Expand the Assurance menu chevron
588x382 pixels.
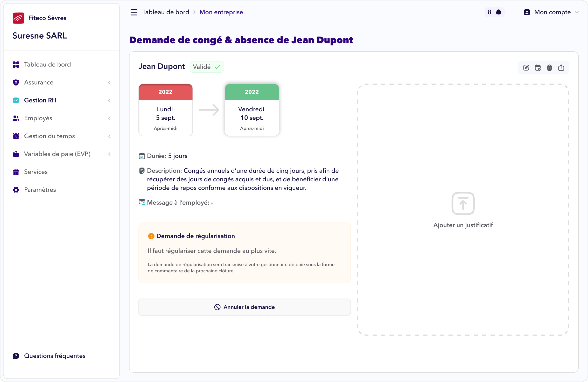[109, 82]
